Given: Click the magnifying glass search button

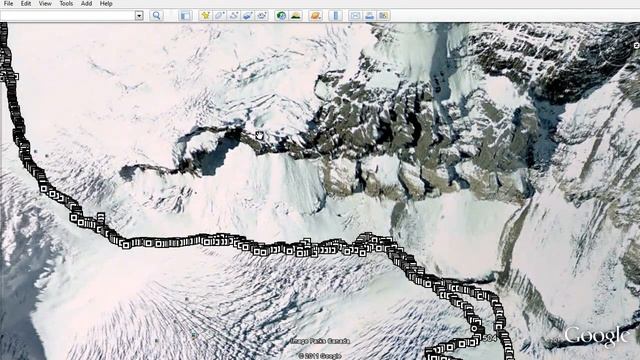Looking at the screenshot, I should point(156,16).
